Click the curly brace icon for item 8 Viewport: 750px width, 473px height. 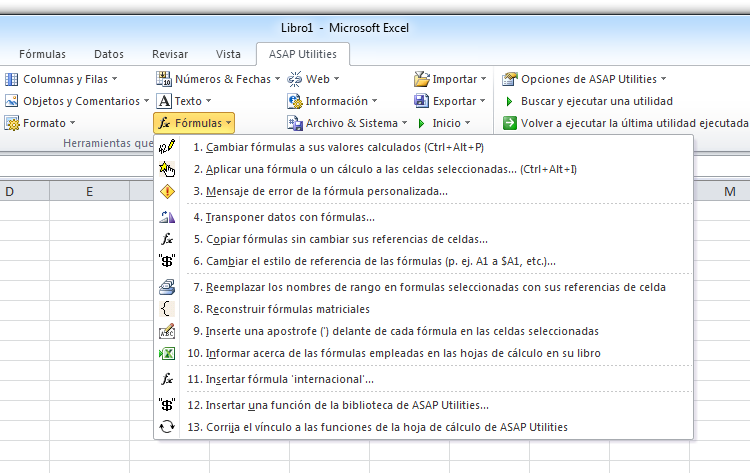[x=167, y=309]
